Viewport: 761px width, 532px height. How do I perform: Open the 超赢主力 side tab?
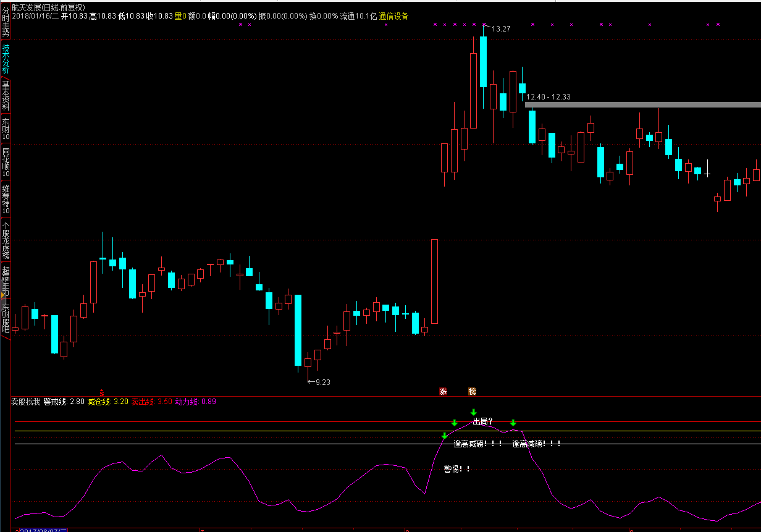point(5,280)
